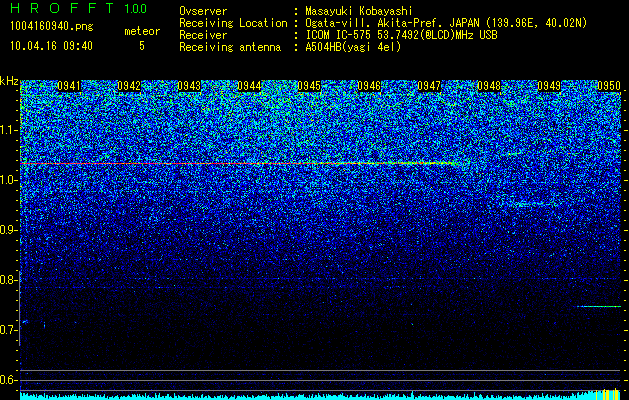The image size is (629, 400).
Task: Click the Ovserver field label
Action: coord(203,11)
